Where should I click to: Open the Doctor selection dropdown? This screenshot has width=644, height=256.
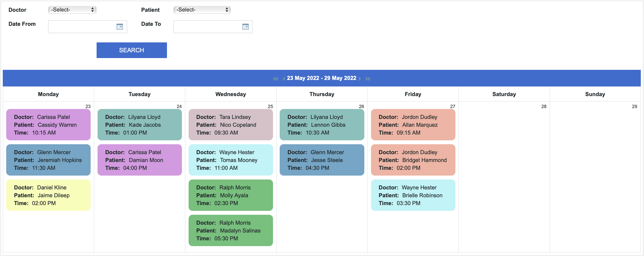point(72,10)
